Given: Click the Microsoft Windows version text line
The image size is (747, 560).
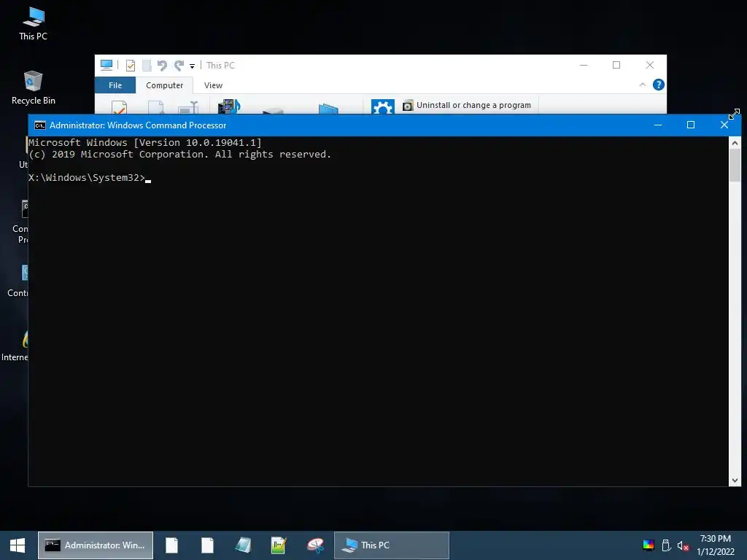Looking at the screenshot, I should 145,142.
